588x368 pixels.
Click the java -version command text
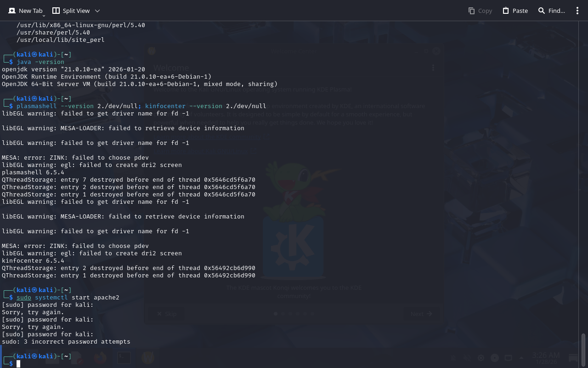point(40,62)
